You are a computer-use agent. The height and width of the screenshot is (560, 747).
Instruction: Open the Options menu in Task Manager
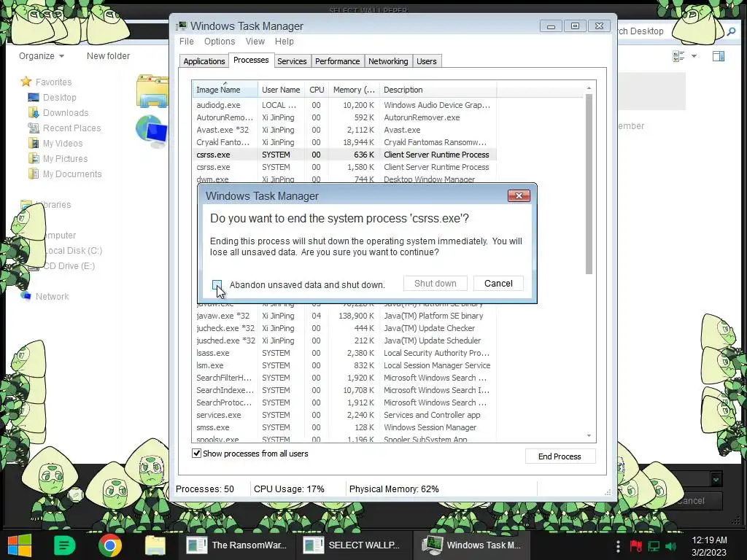coord(220,42)
